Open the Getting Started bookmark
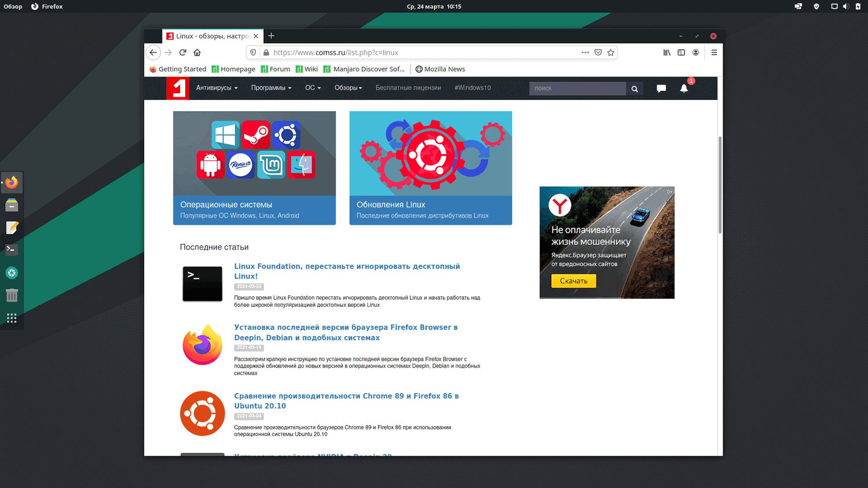The width and height of the screenshot is (868, 488). click(178, 69)
